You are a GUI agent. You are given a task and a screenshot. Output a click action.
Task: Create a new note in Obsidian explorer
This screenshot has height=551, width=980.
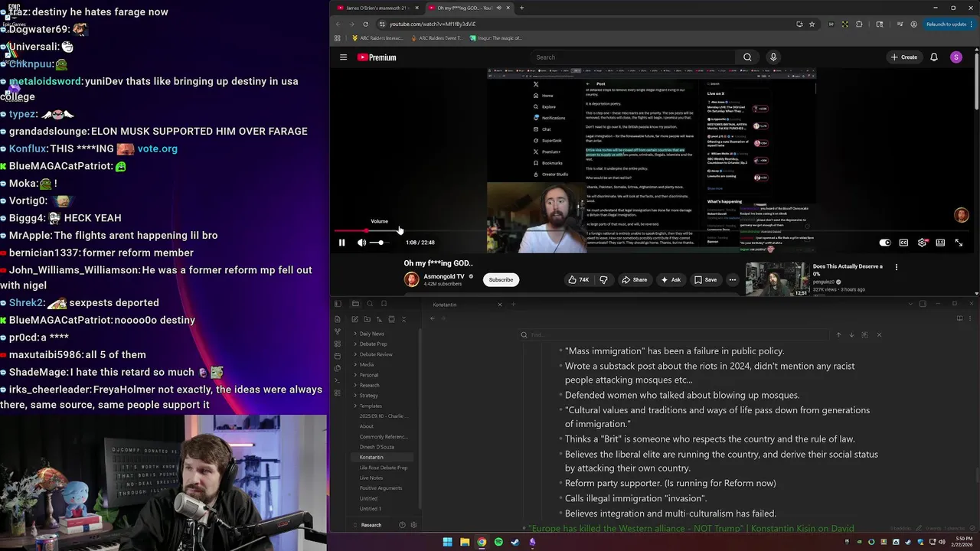click(x=354, y=319)
